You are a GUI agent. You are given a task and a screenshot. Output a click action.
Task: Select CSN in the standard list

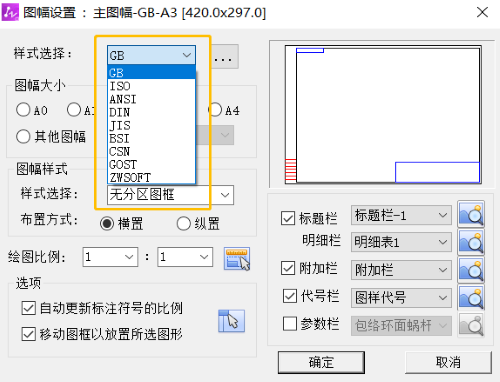point(151,152)
